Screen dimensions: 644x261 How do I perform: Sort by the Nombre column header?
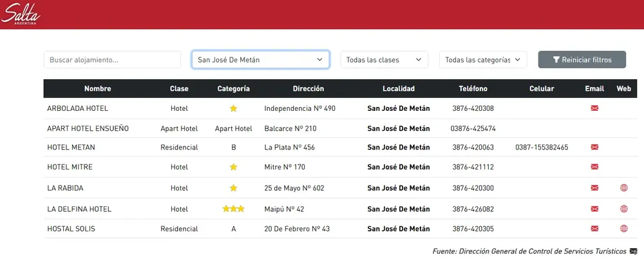[x=97, y=89]
